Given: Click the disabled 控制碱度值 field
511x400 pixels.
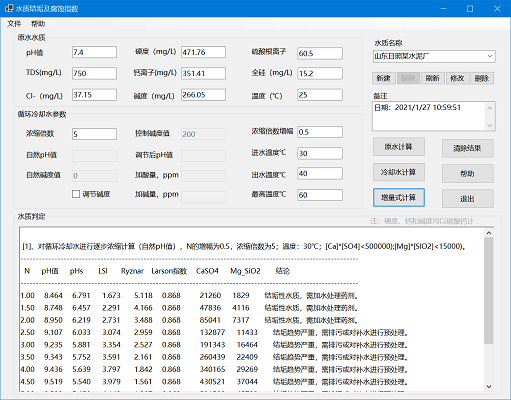Looking at the screenshot, I should (203, 134).
